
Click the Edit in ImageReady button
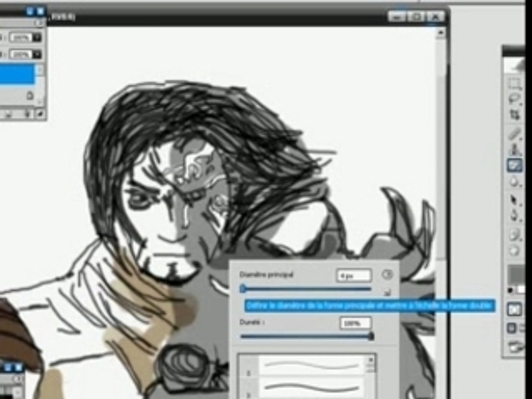[x=516, y=347]
